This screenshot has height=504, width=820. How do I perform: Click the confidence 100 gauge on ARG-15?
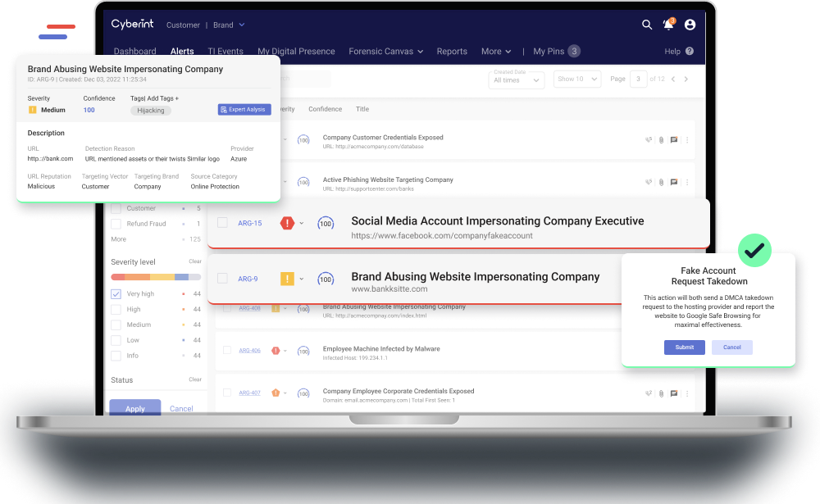tap(326, 224)
